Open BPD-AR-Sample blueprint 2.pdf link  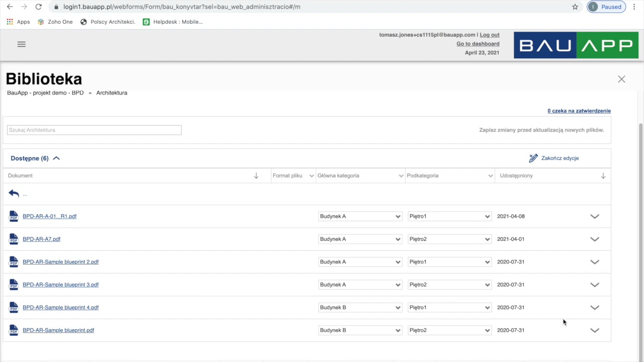point(60,262)
